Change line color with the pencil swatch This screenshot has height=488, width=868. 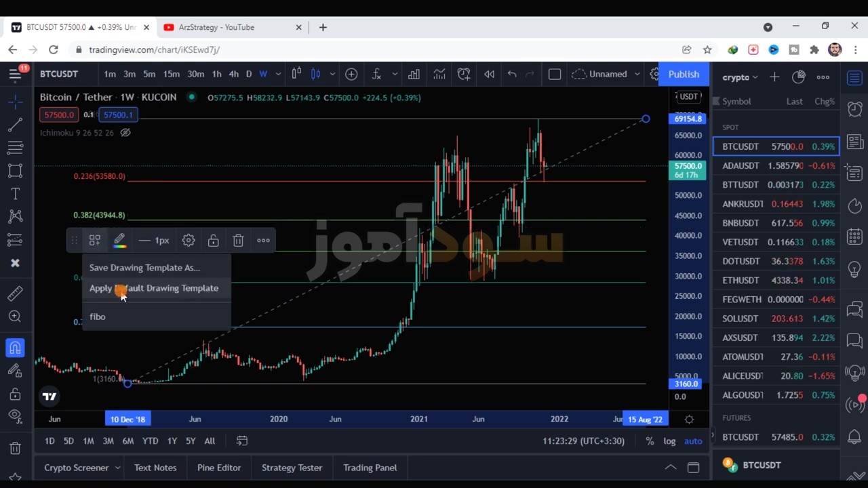point(119,240)
